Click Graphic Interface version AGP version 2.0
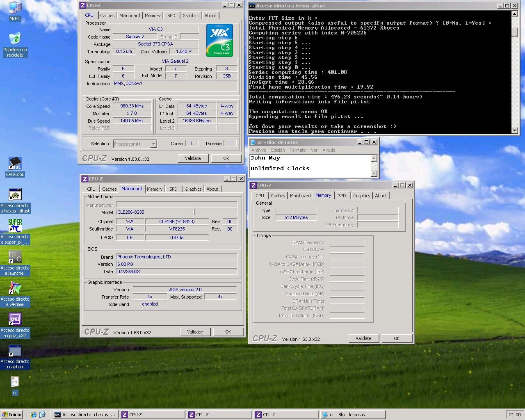 (185, 290)
